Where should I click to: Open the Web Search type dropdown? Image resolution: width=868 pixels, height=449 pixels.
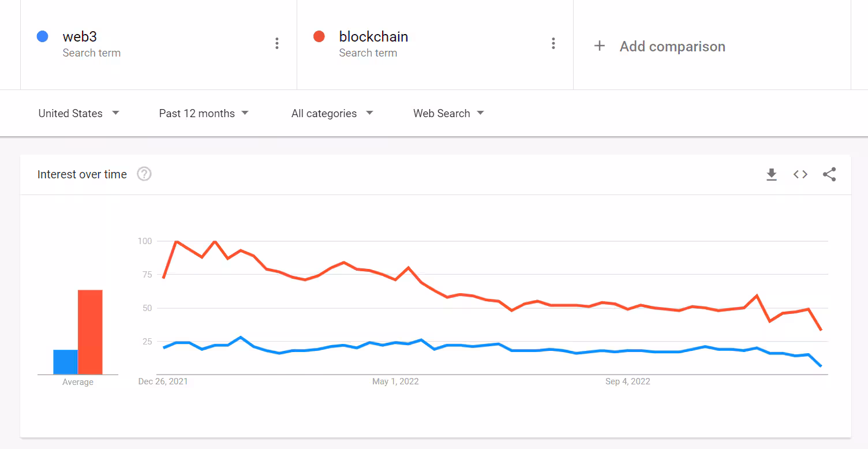[448, 113]
